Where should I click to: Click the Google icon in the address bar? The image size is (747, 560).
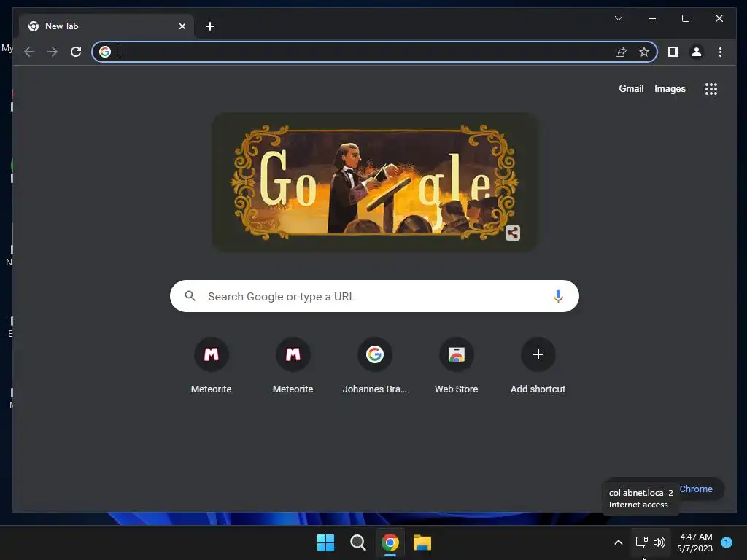click(105, 52)
